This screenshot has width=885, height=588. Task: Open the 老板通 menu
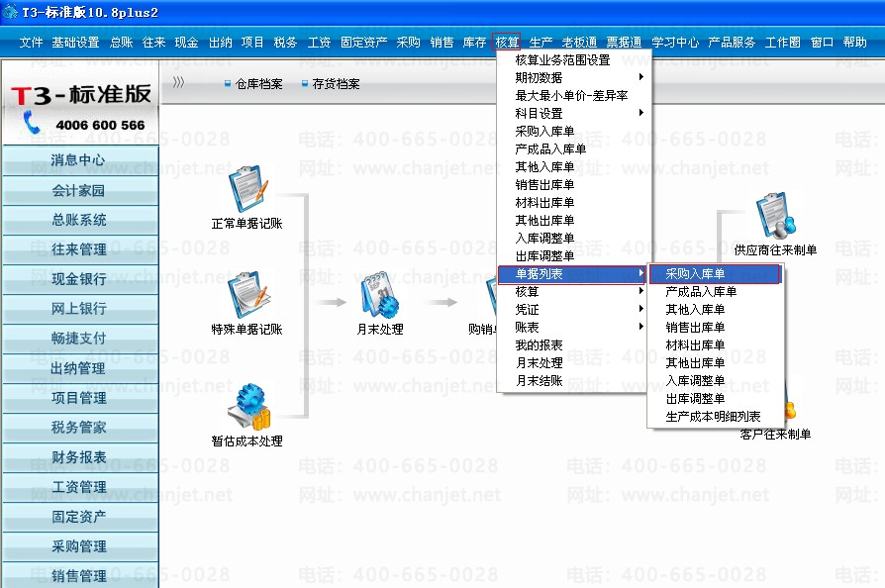click(579, 43)
